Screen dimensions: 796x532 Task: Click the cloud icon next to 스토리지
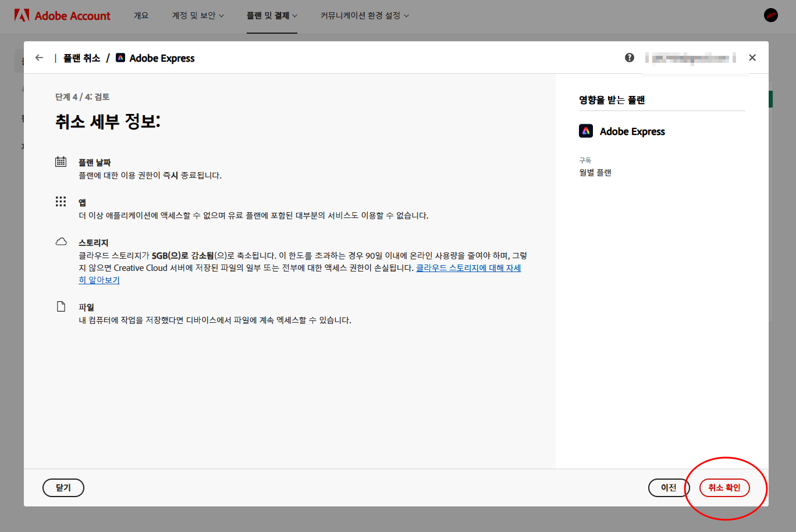coord(61,241)
